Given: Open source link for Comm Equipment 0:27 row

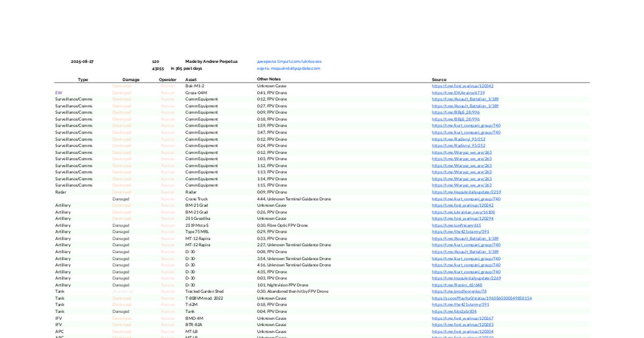Looking at the screenshot, I should point(465,106).
